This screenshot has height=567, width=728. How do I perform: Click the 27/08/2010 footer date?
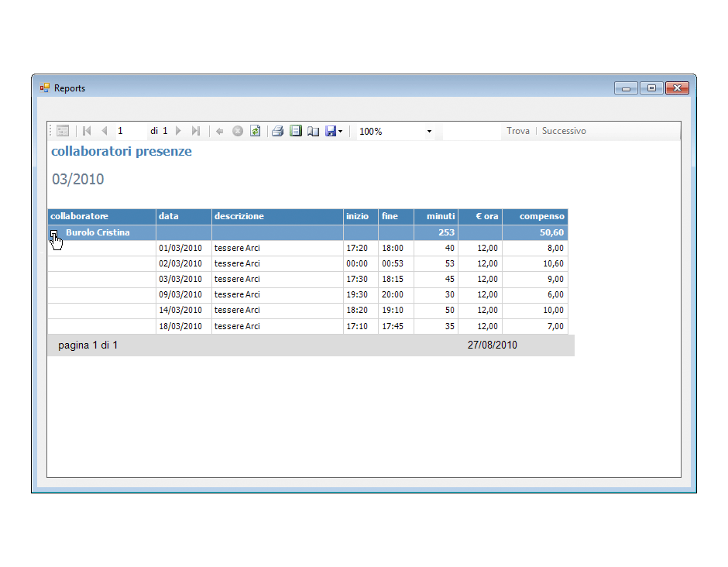pos(492,345)
